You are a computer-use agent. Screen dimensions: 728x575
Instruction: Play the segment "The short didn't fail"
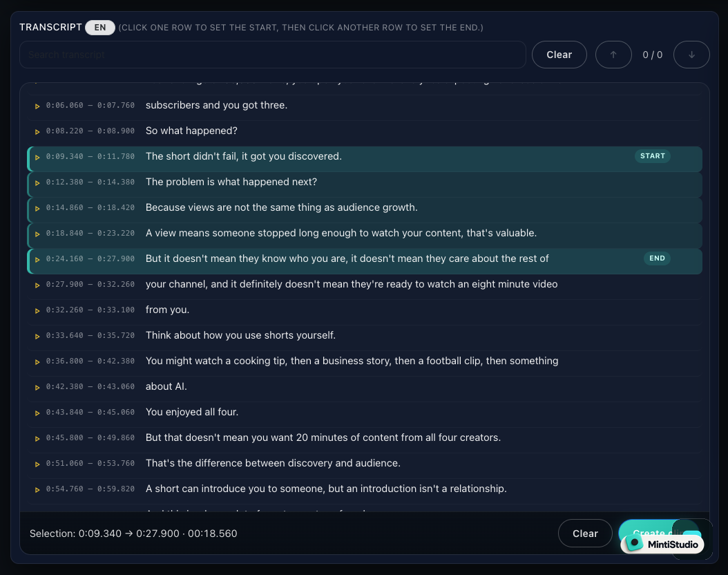37,158
